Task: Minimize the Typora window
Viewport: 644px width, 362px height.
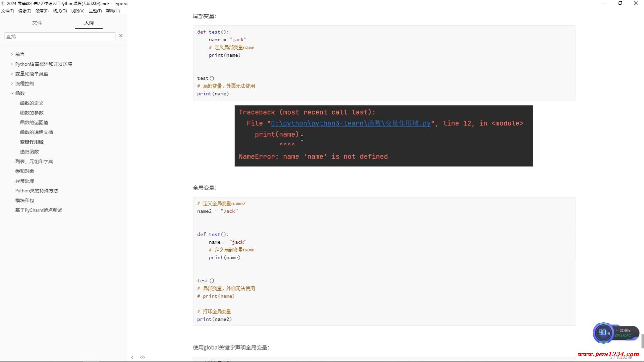Action: (x=605, y=3)
